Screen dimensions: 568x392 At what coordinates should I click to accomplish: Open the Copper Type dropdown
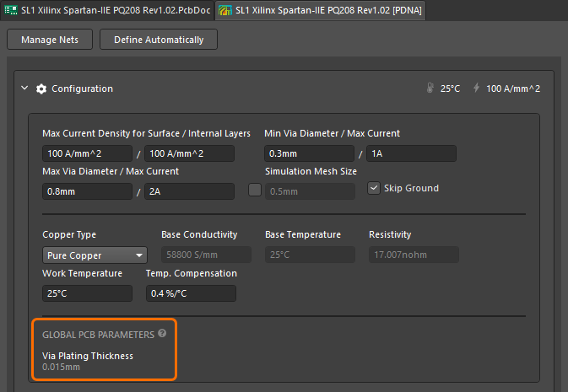coord(95,255)
